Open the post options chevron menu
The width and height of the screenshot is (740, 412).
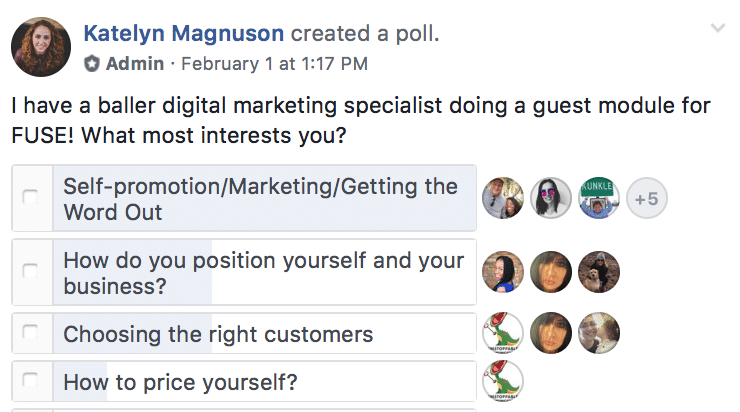coord(717,29)
